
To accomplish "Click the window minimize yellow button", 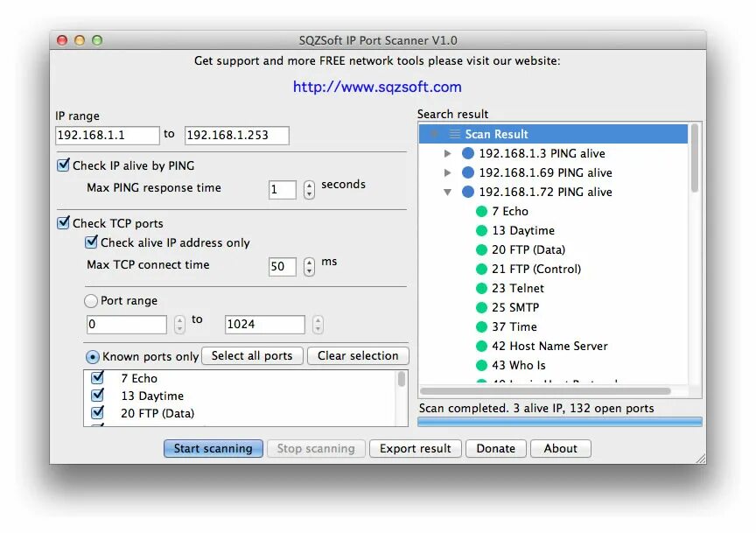I will coord(80,40).
